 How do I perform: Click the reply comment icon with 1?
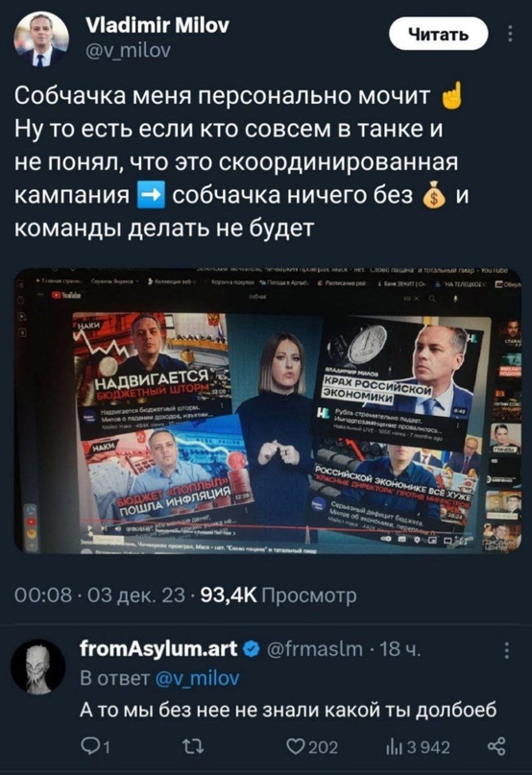tap(96, 746)
